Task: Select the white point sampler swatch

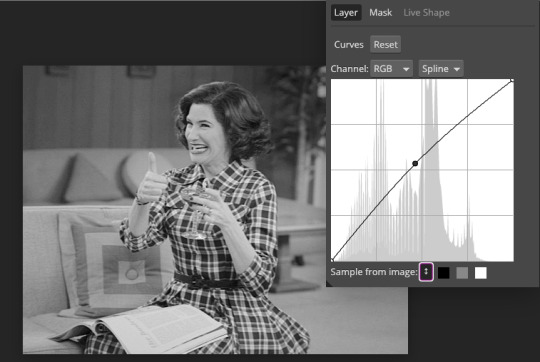Action: 481,273
